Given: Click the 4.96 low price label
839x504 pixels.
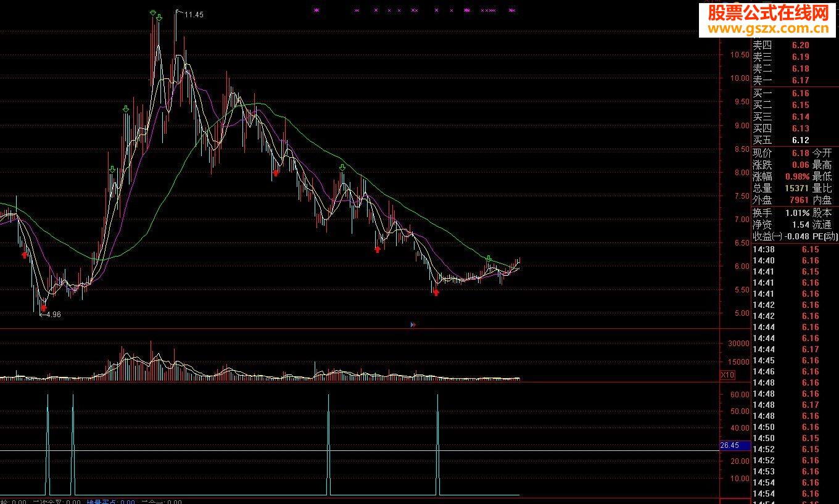Looking at the screenshot, I should coord(52,315).
